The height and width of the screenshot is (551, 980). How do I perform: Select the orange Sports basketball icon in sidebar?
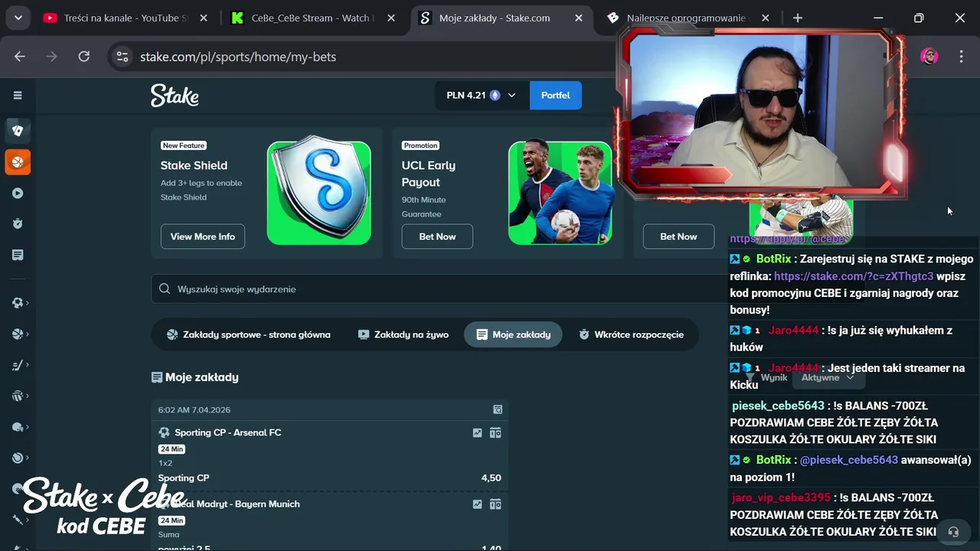18,162
